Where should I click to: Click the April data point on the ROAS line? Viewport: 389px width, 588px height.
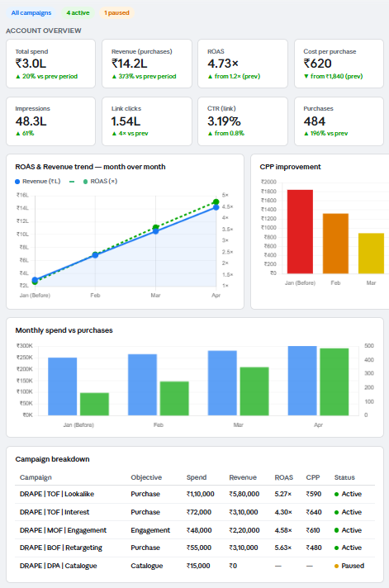(216, 202)
